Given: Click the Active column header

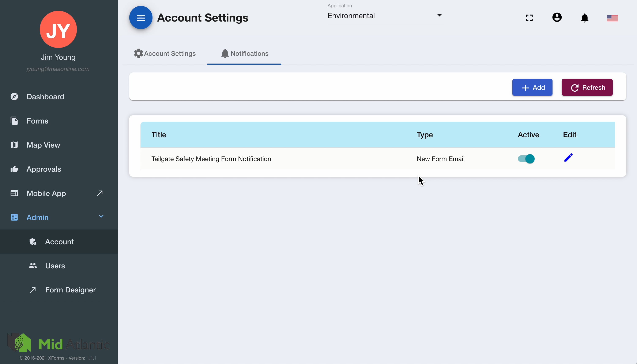Looking at the screenshot, I should coord(528,135).
